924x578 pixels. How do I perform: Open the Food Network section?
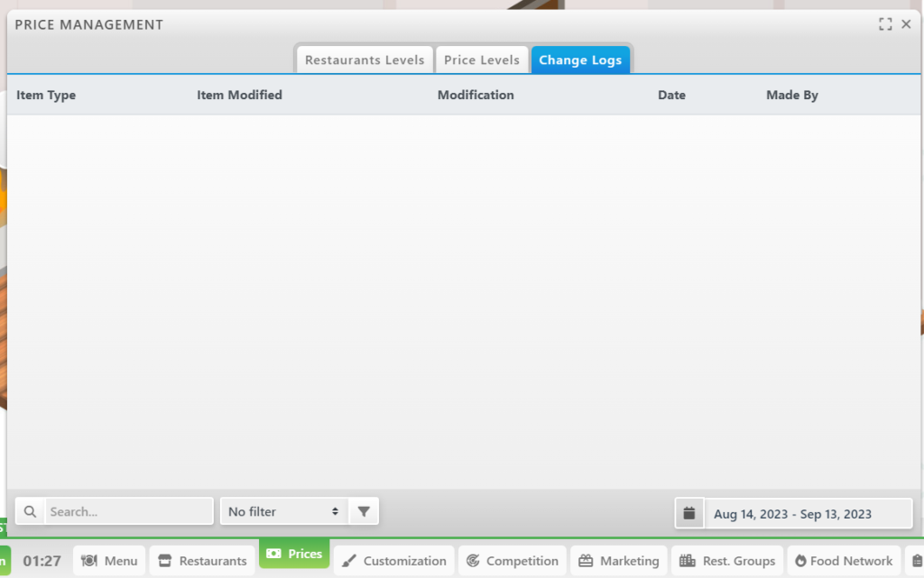pos(843,561)
